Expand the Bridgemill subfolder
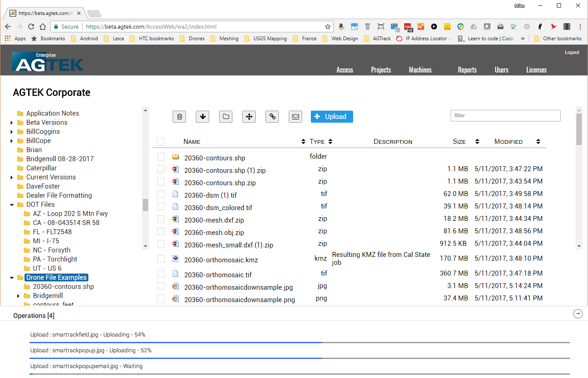The height and width of the screenshot is (378, 588). [x=18, y=296]
